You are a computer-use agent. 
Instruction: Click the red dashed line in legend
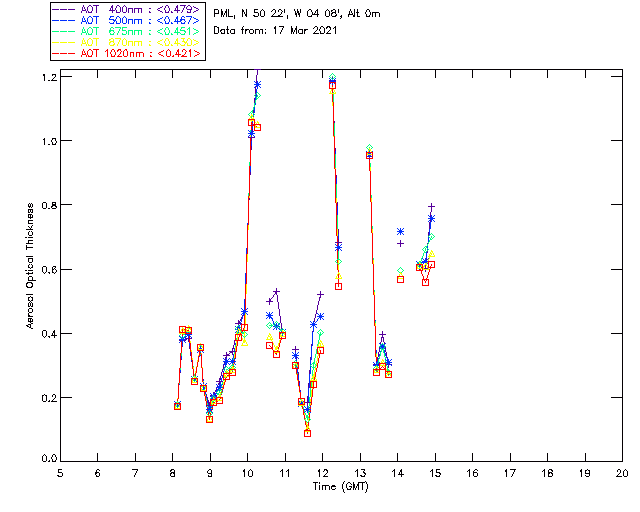click(x=64, y=53)
